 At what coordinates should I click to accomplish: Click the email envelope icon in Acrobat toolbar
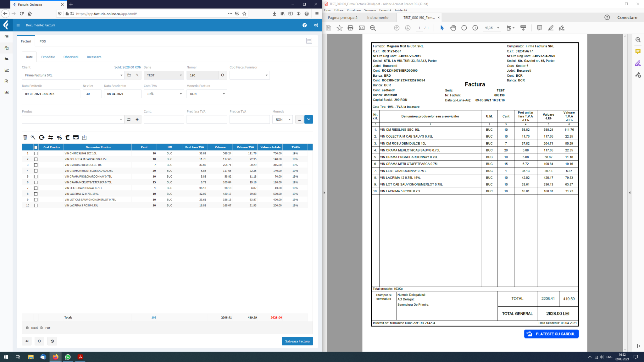pos(362,28)
